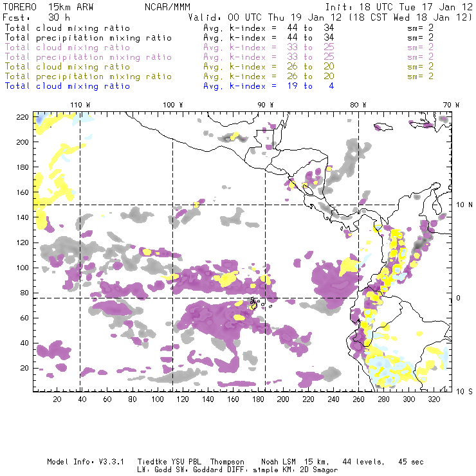The image size is (476, 476).
Task: Click the 110 W longitude label
Action: click(x=80, y=105)
